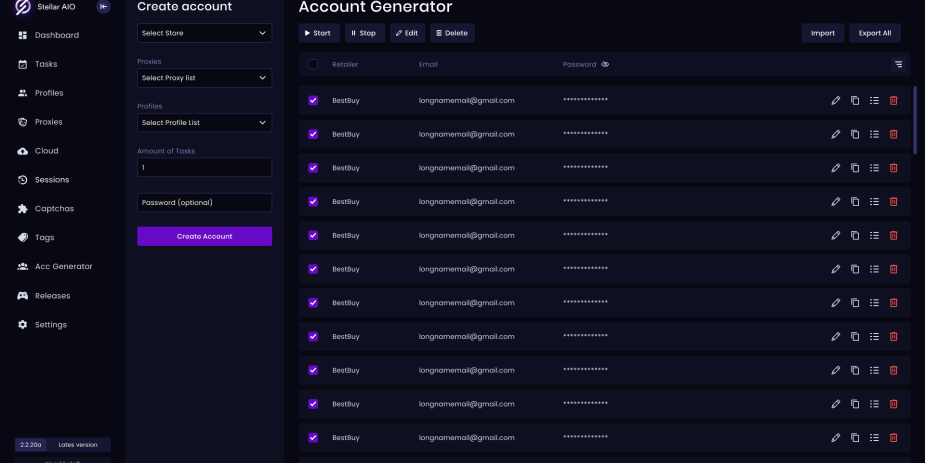The height and width of the screenshot is (463, 925).
Task: Click the Lates version label
Action: click(78, 445)
